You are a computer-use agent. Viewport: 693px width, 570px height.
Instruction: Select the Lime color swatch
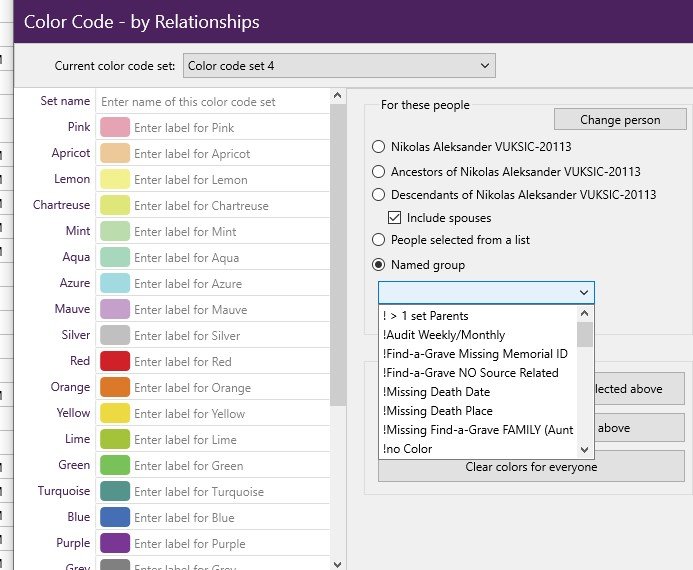click(x=115, y=440)
